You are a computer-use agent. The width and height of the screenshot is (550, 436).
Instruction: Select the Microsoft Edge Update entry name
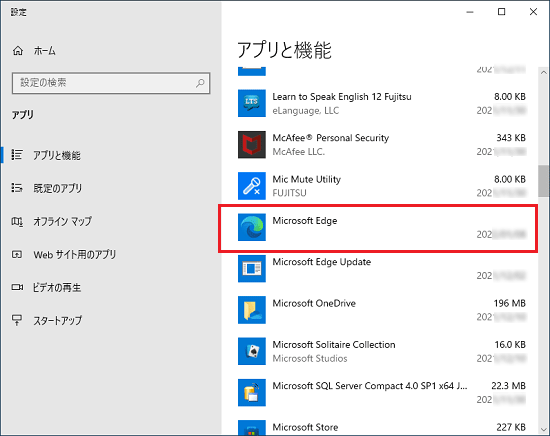[x=322, y=262]
